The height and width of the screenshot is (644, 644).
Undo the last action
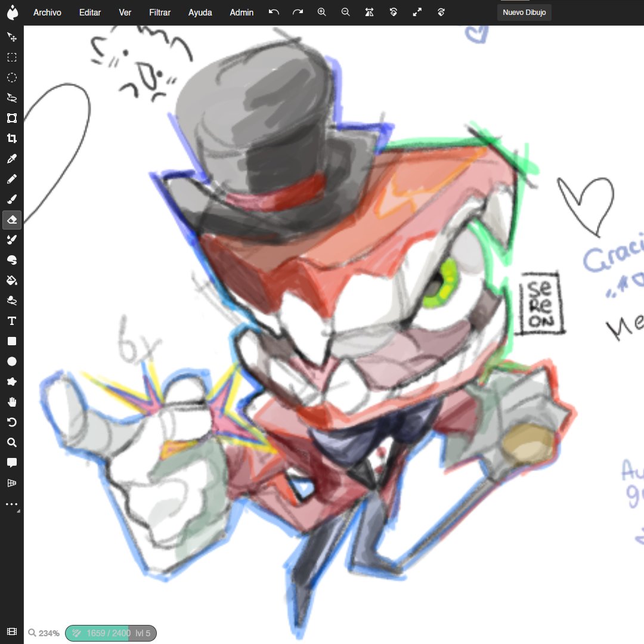[x=274, y=13]
